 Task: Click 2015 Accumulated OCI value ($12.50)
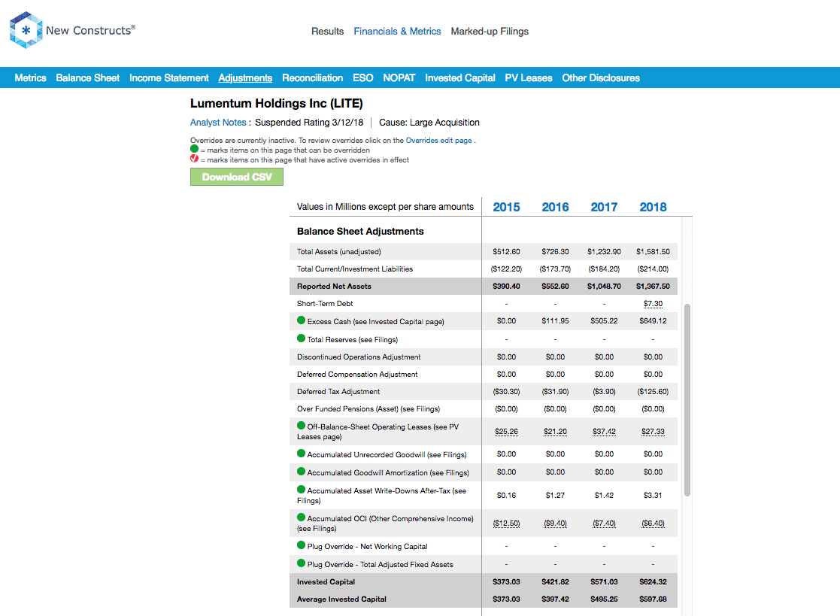[x=506, y=523]
